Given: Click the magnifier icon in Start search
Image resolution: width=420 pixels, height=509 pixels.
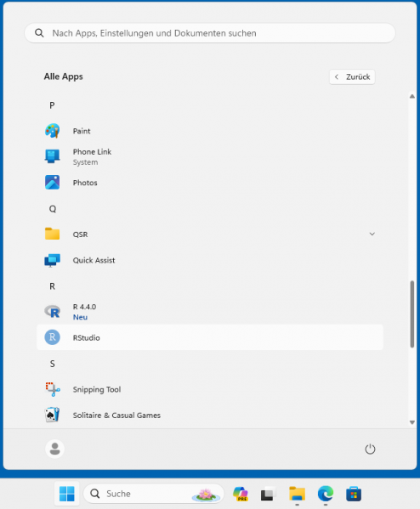Looking at the screenshot, I should click(x=39, y=33).
